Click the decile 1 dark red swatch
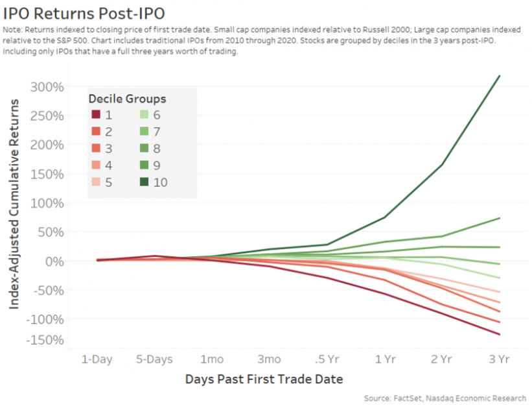The height and width of the screenshot is (410, 532). point(96,114)
